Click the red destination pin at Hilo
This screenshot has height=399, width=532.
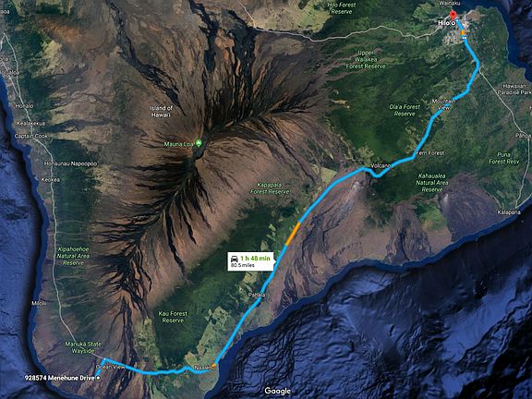[x=453, y=15]
